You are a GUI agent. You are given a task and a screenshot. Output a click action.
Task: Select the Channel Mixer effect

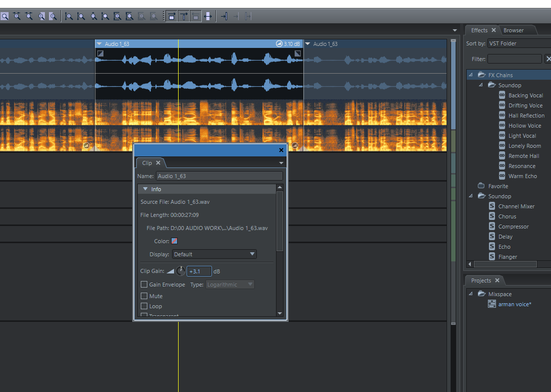coord(516,206)
